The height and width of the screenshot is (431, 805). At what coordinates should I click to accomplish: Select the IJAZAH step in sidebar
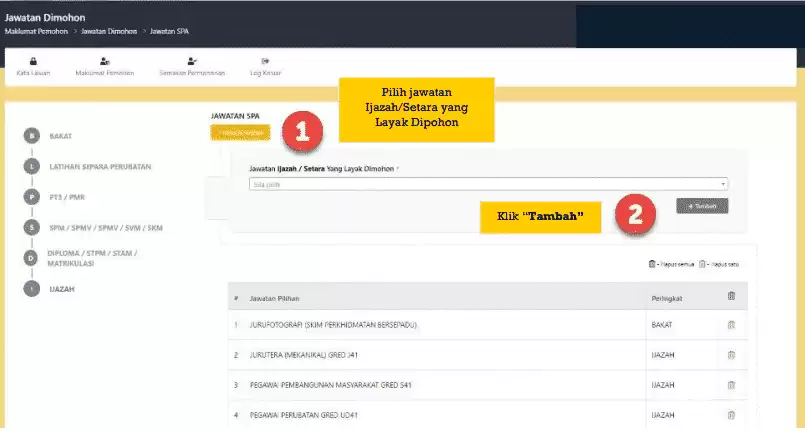pyautogui.click(x=33, y=289)
